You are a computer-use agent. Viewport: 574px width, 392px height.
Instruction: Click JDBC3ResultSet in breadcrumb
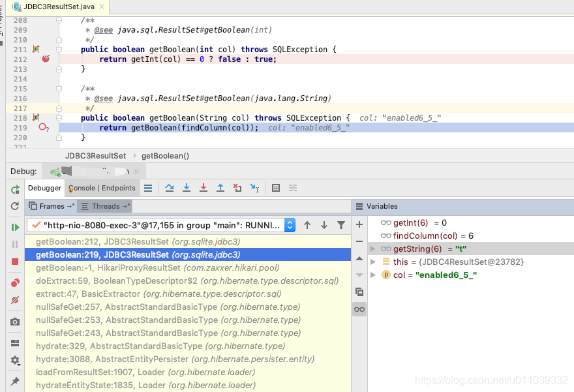pos(95,156)
